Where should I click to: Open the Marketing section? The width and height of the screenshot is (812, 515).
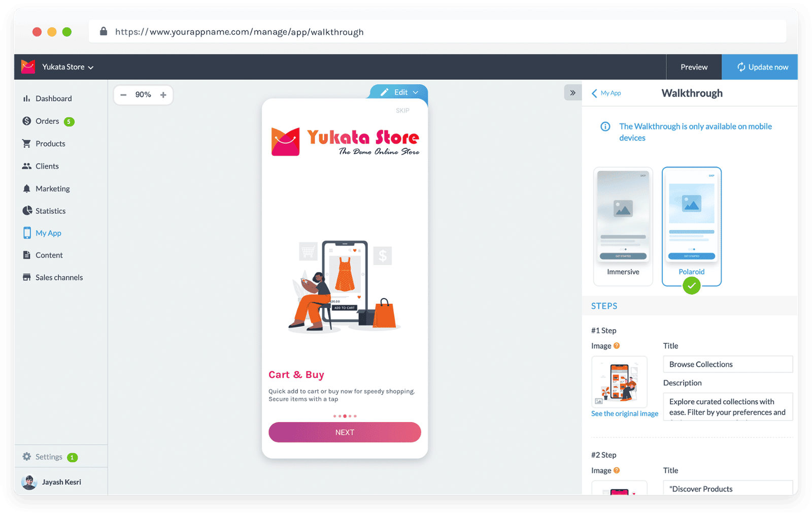coord(52,188)
